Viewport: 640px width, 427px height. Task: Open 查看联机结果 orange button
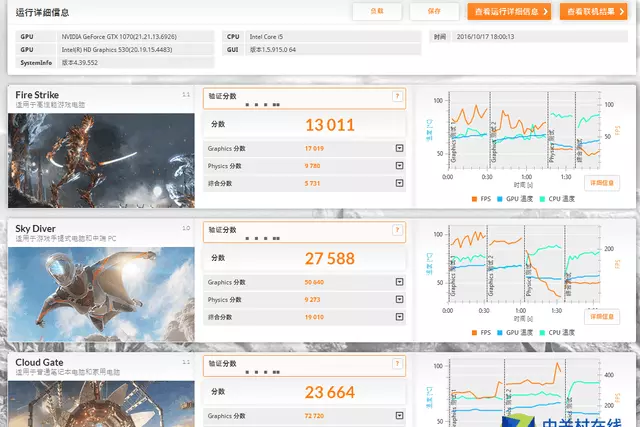coord(593,11)
